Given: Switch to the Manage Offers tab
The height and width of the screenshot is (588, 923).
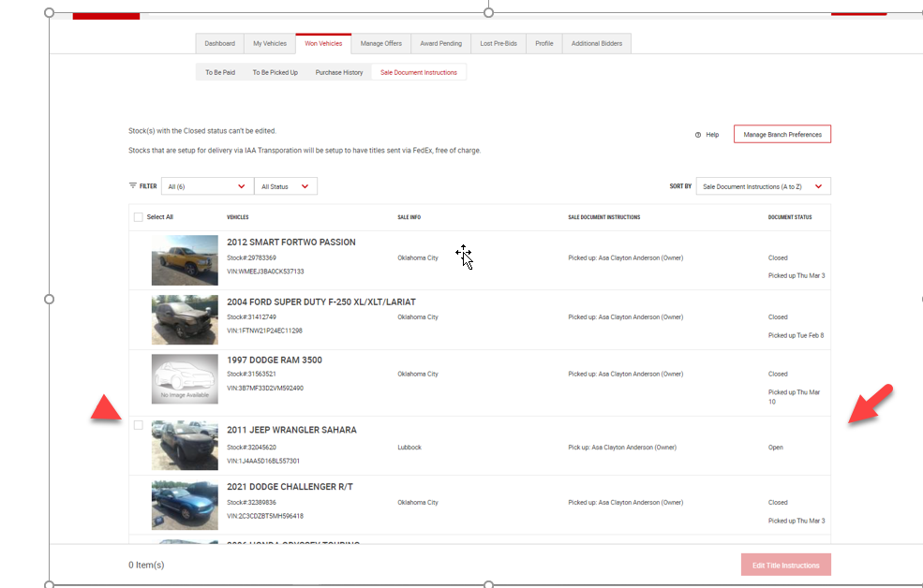Looking at the screenshot, I should point(380,44).
